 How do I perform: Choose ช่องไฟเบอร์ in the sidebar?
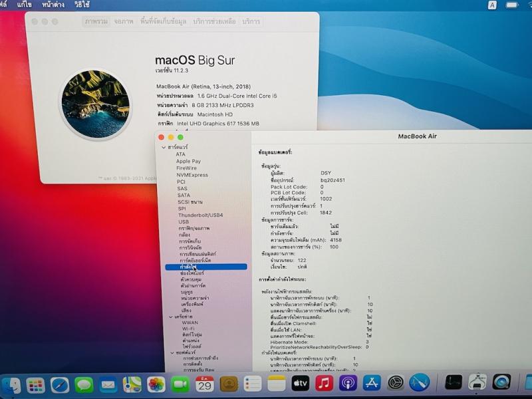click(x=192, y=273)
